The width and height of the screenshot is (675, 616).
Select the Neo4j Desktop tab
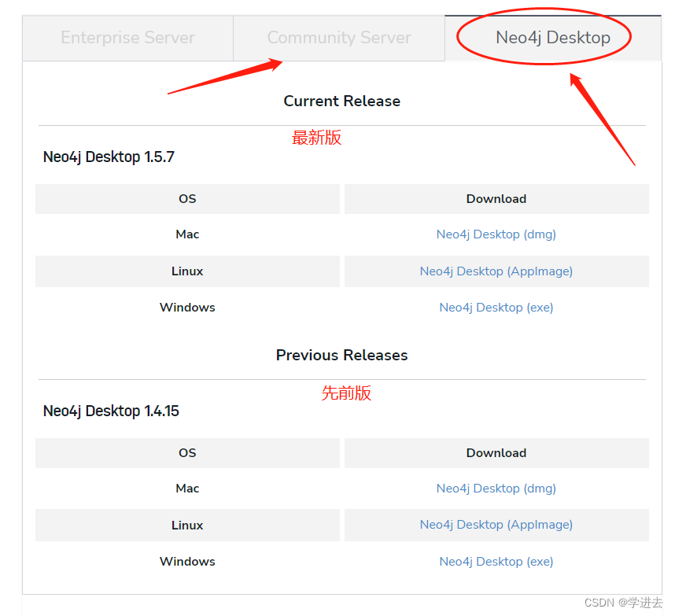553,38
